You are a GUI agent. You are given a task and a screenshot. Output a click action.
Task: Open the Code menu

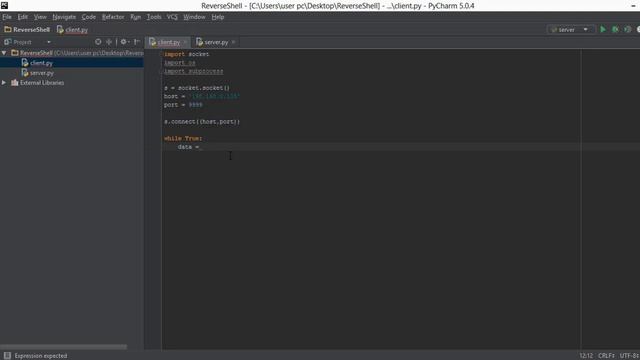tap(89, 17)
